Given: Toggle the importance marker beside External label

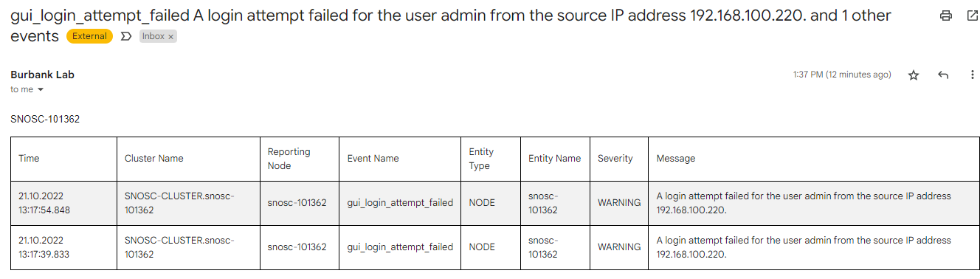Looking at the screenshot, I should pos(125,36).
